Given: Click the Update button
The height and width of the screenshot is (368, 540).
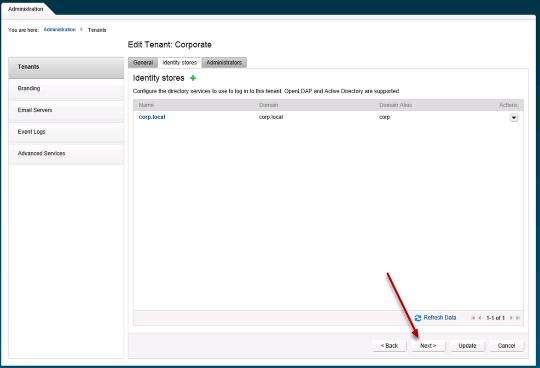Looking at the screenshot, I should tap(467, 346).
